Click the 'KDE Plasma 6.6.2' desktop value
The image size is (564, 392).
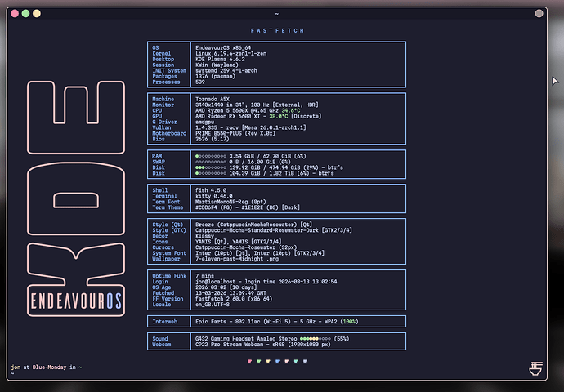(x=220, y=60)
